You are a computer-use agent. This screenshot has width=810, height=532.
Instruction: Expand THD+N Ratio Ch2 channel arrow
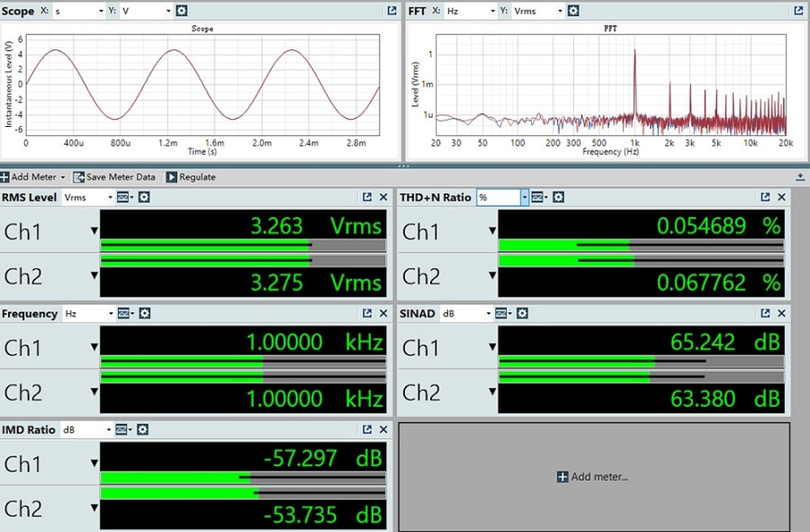[x=492, y=275]
